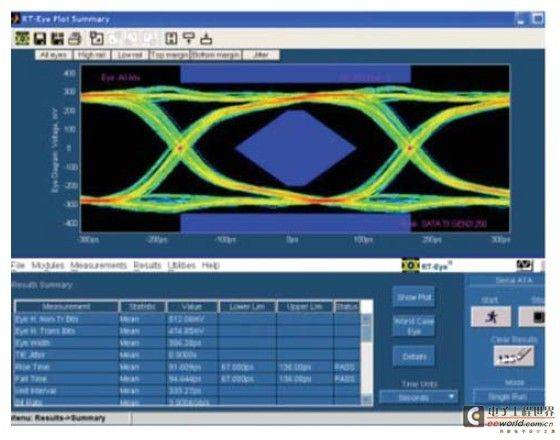
Task: Open the Top margin tab
Action: pyautogui.click(x=169, y=55)
